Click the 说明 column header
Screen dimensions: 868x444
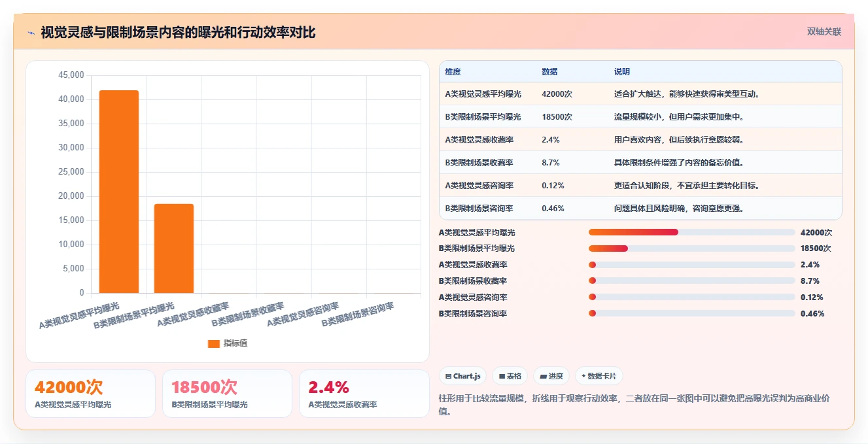[622, 72]
